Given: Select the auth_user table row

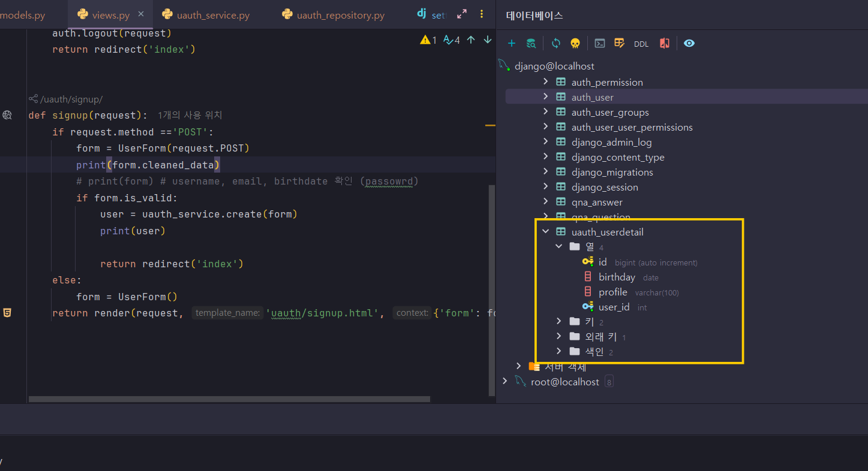Looking at the screenshot, I should pos(686,97).
